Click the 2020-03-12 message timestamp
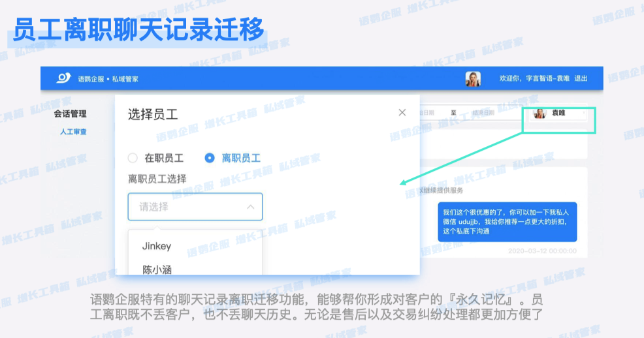Viewport: 644px width, 338px height. (542, 251)
